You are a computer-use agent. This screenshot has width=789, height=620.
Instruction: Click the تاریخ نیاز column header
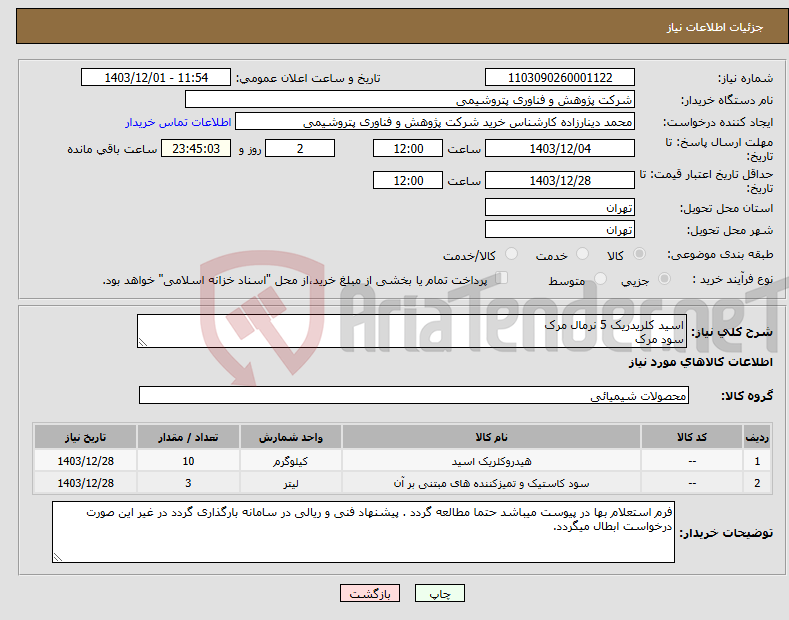coord(86,437)
